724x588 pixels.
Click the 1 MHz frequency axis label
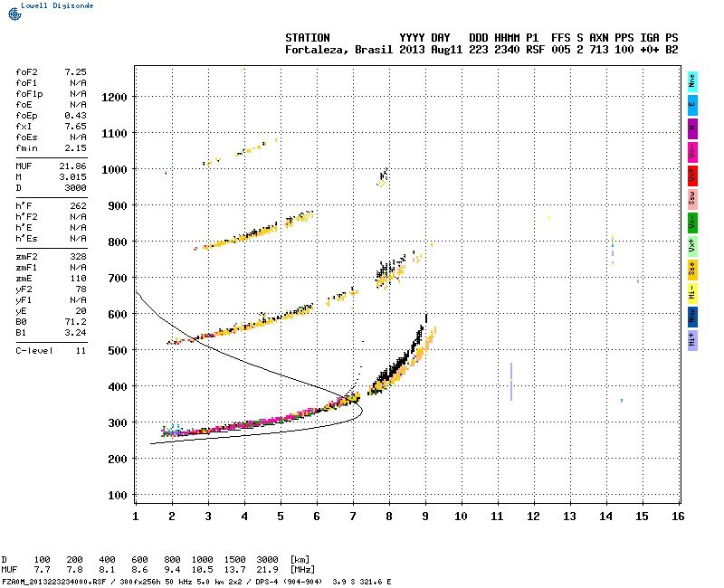(135, 517)
